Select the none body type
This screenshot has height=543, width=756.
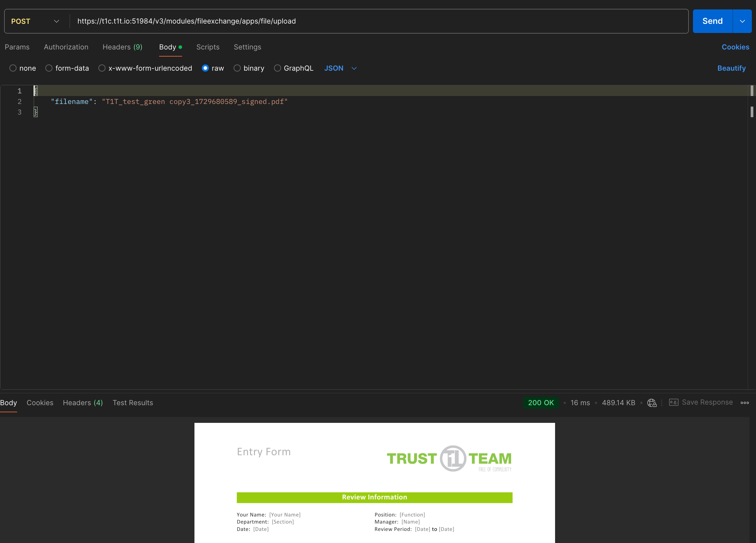13,68
